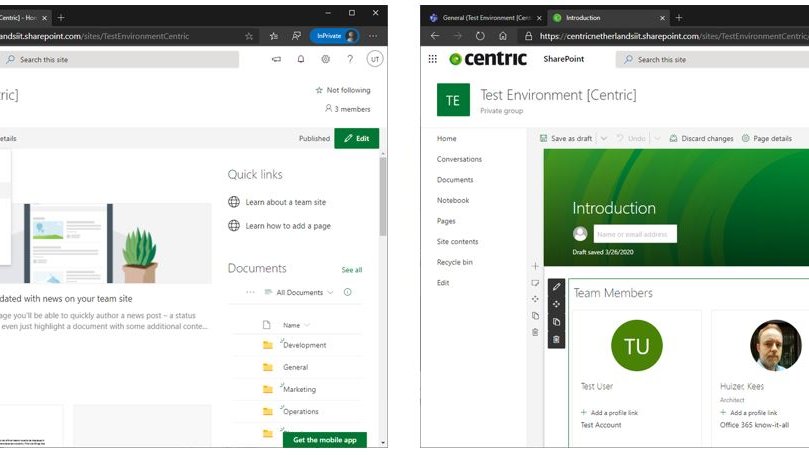Open Learn how to add a page link
The width and height of the screenshot is (809, 455).
(288, 226)
